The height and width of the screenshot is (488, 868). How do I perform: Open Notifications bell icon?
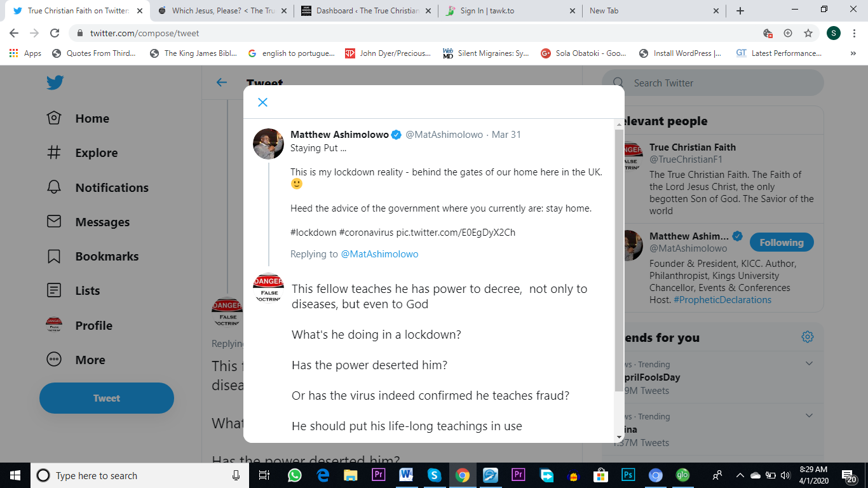54,187
